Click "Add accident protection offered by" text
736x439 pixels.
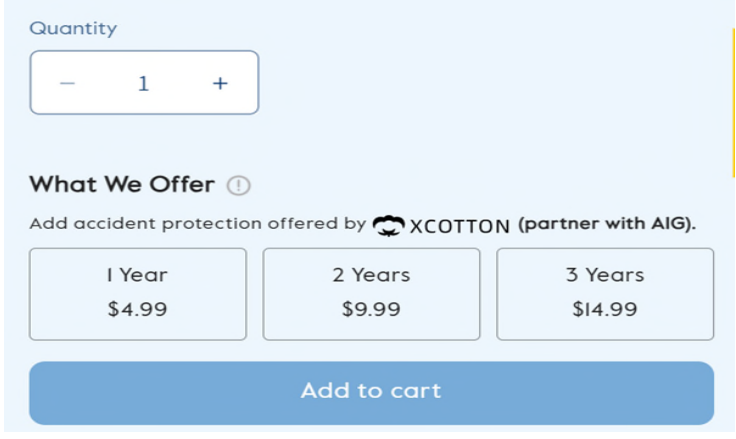click(x=198, y=223)
